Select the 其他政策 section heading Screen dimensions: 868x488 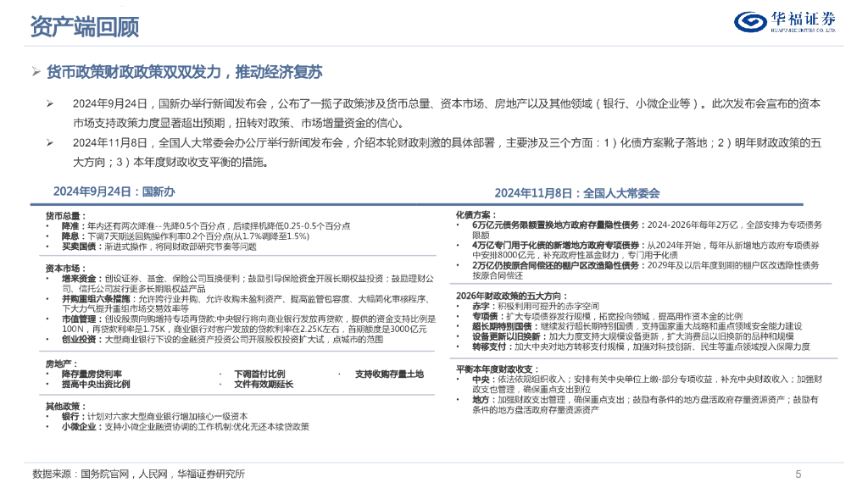tap(66, 406)
